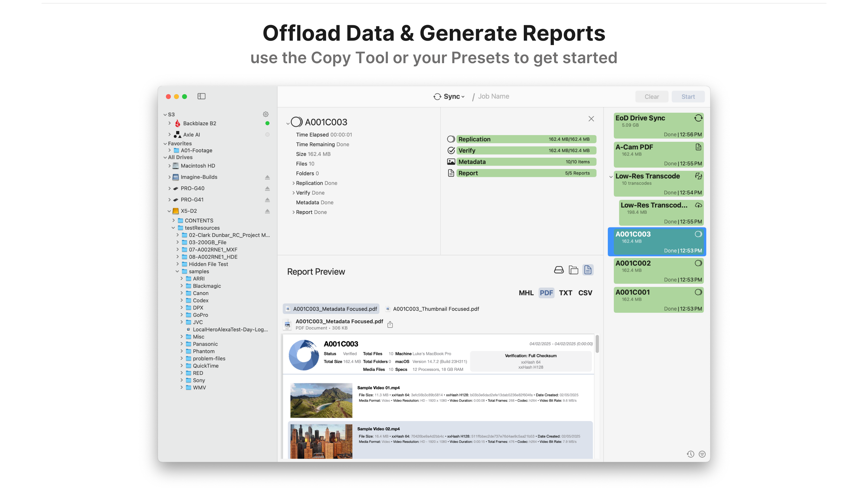Click the Verify checkmark icon
The height and width of the screenshot is (488, 868).
pyautogui.click(x=451, y=150)
